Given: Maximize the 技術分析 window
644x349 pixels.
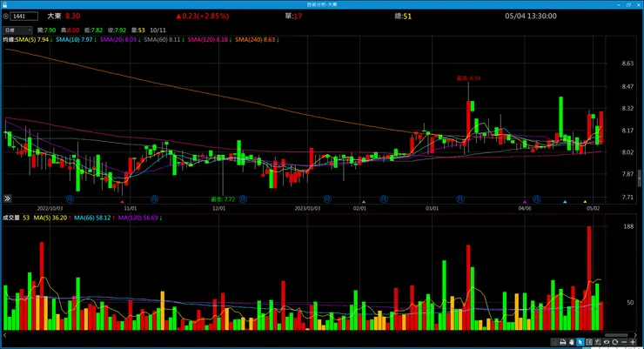Looking at the screenshot, I should pos(628,4).
